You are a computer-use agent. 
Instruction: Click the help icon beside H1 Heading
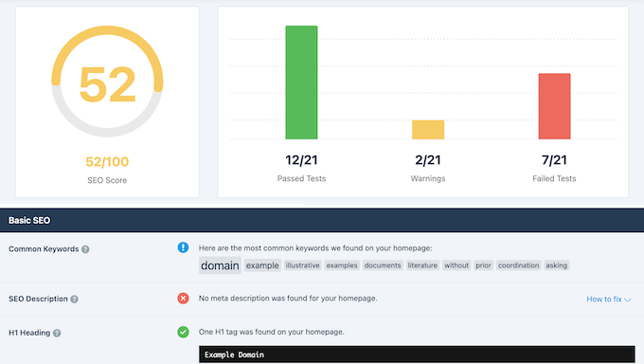[57, 333]
